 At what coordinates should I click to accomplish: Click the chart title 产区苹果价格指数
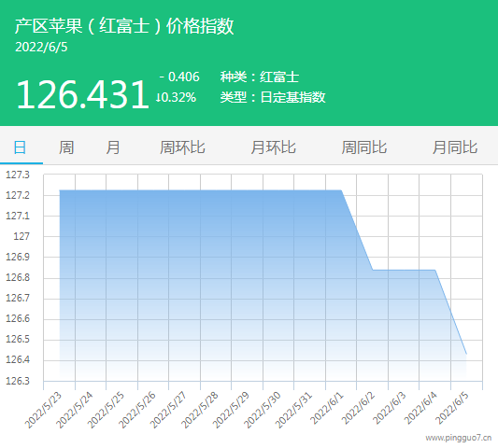[124, 26]
